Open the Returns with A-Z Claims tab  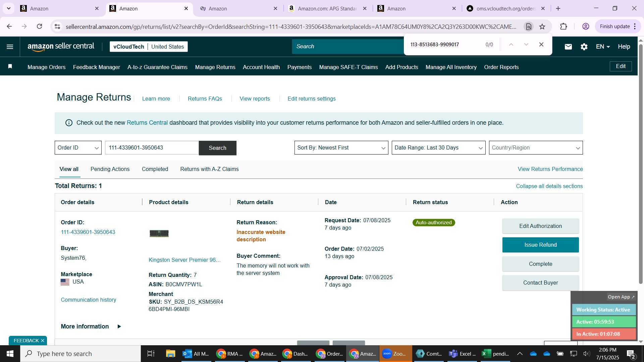tap(209, 169)
